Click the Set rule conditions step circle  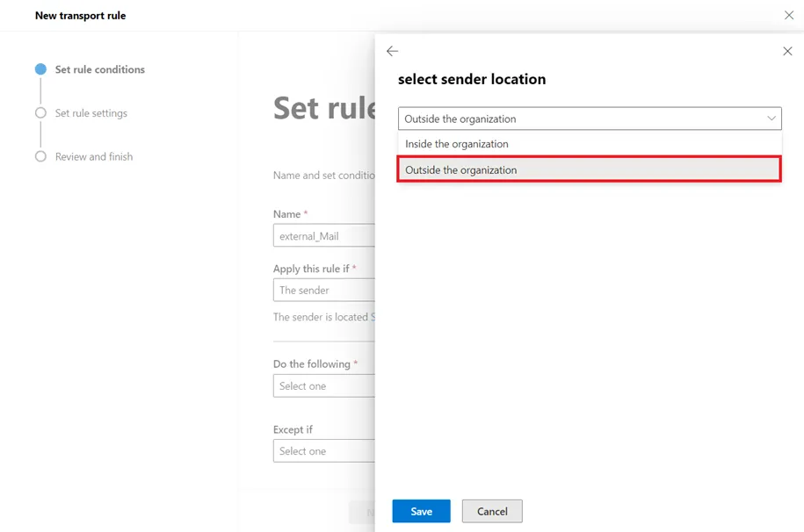(40, 69)
